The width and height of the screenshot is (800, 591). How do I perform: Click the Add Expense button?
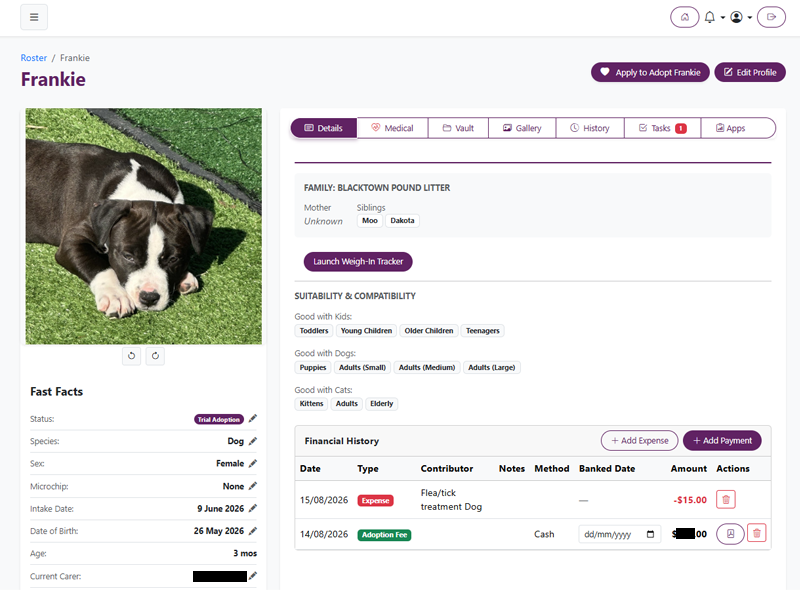tap(639, 440)
